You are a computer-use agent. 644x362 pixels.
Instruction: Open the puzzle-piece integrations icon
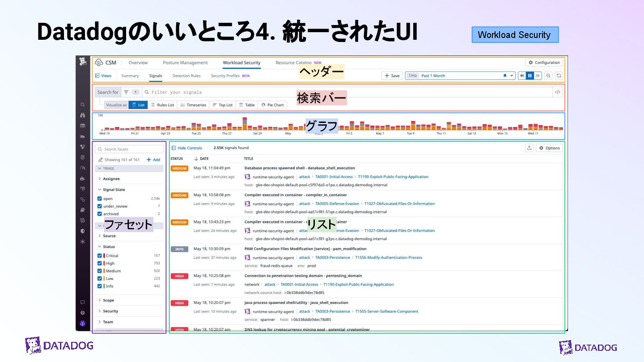click(83, 178)
